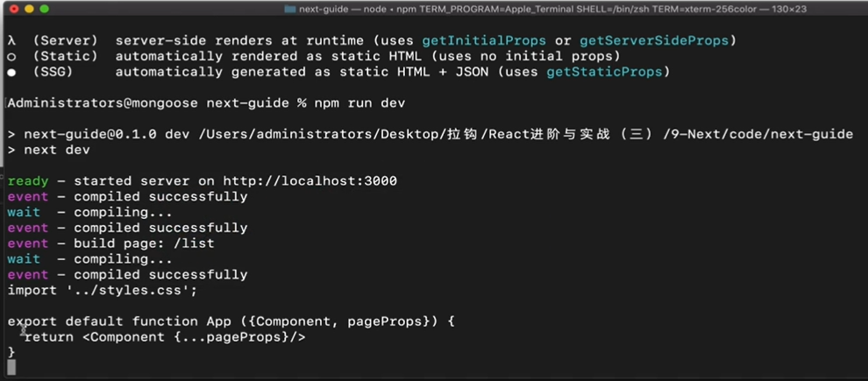Click the import '../styles.css' line
Viewport: 868px width, 381px height.
pyautogui.click(x=103, y=290)
